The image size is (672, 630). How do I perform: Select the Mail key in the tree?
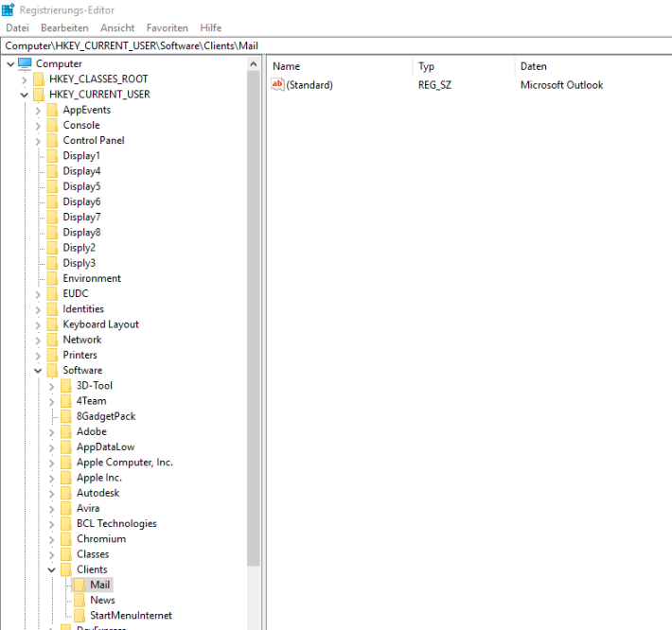[x=100, y=585]
